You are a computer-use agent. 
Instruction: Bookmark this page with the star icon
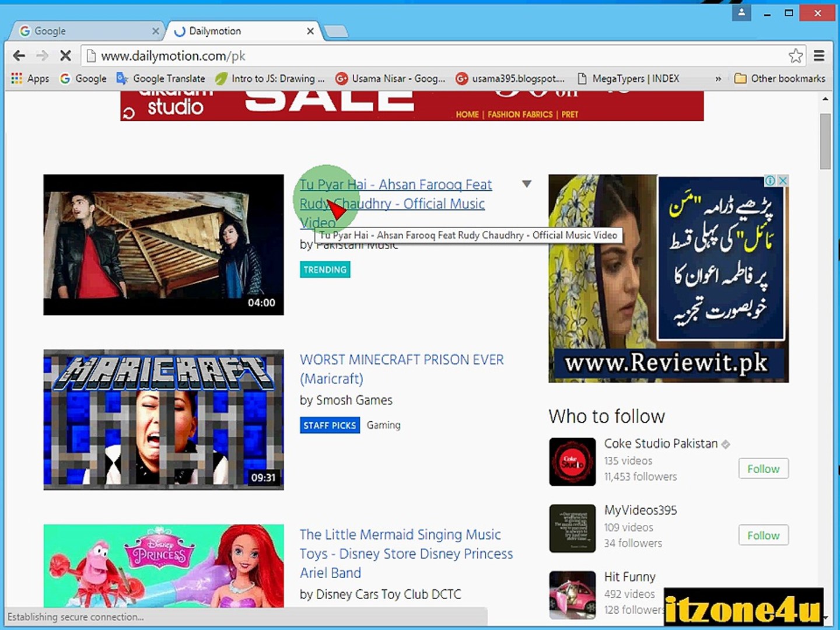pos(795,56)
